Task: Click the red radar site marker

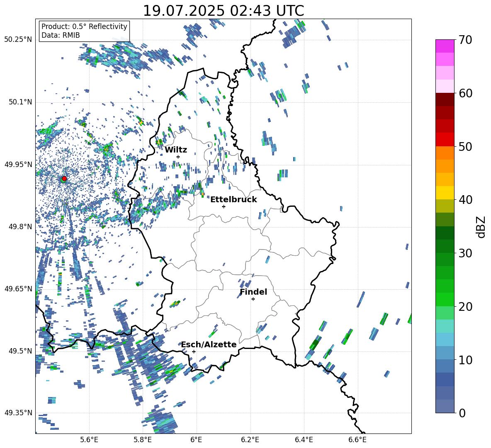Action: tap(64, 178)
